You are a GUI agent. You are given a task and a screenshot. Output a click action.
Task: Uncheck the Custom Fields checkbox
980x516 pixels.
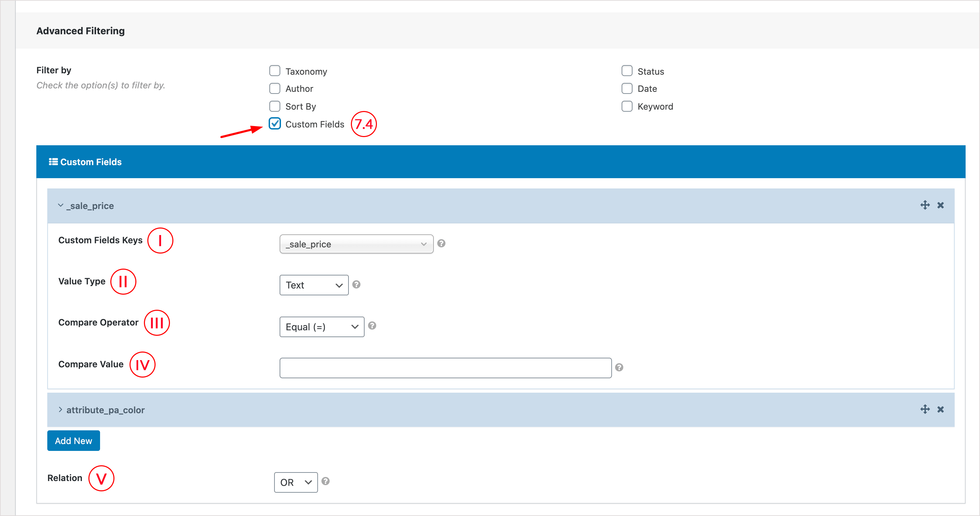point(275,124)
